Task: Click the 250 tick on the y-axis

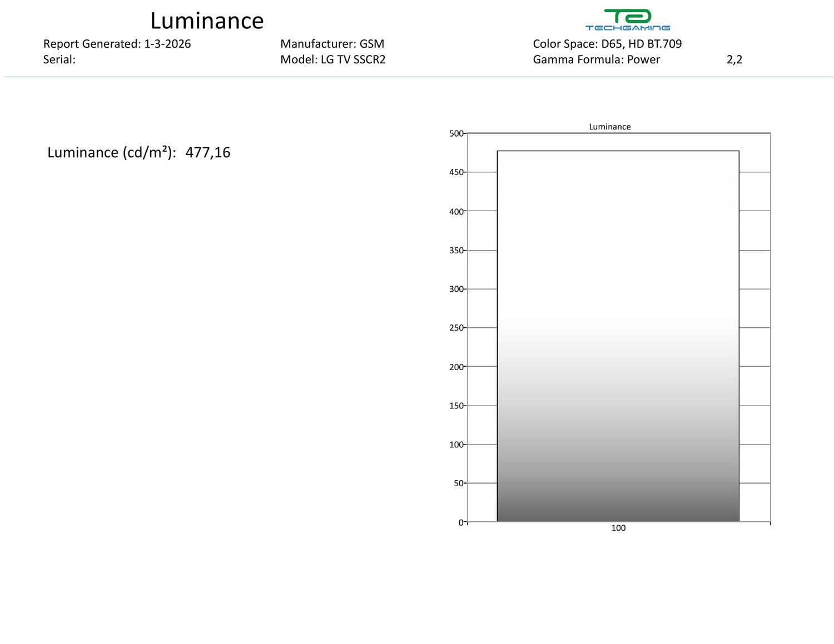Action: (x=456, y=328)
